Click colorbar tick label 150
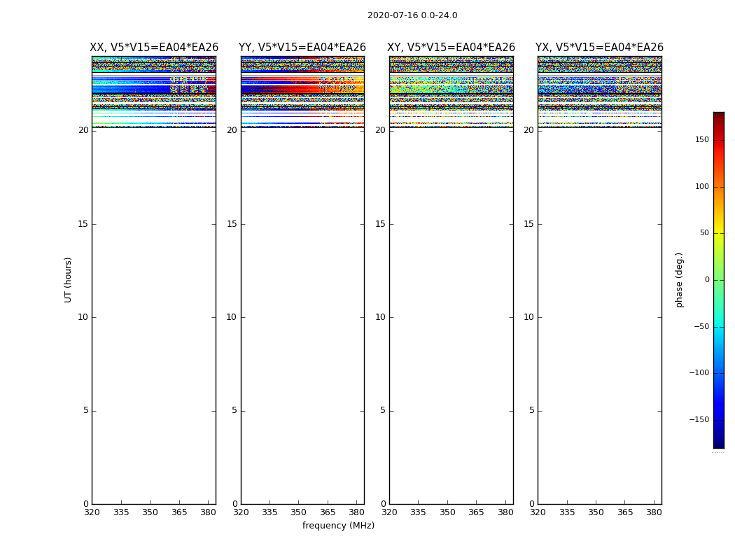The height and width of the screenshot is (560, 735). pyautogui.click(x=702, y=139)
